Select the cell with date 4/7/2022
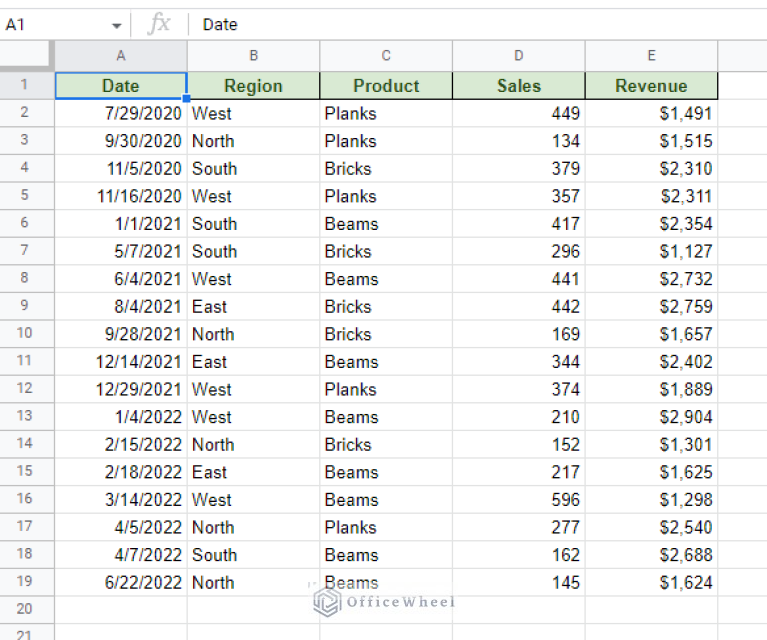This screenshot has height=640, width=767. [x=121, y=555]
